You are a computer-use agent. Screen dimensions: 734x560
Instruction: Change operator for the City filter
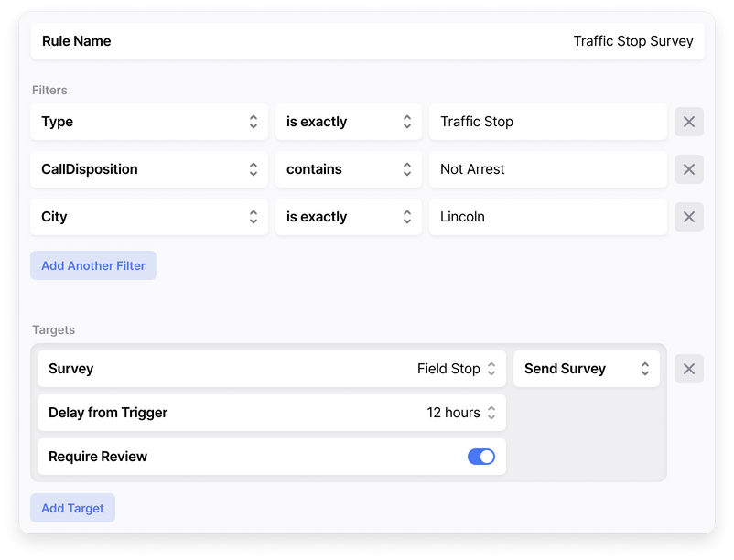pyautogui.click(x=348, y=217)
